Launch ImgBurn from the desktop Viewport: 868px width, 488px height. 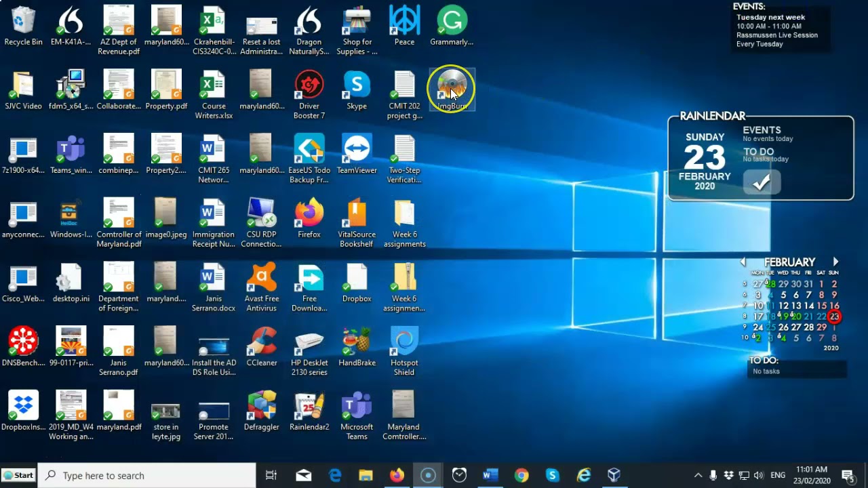[x=452, y=90]
